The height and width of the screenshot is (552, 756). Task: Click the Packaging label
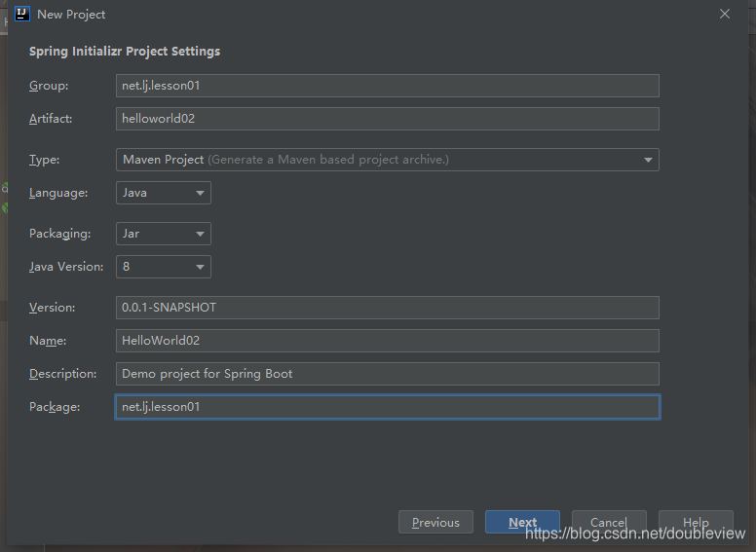[59, 234]
